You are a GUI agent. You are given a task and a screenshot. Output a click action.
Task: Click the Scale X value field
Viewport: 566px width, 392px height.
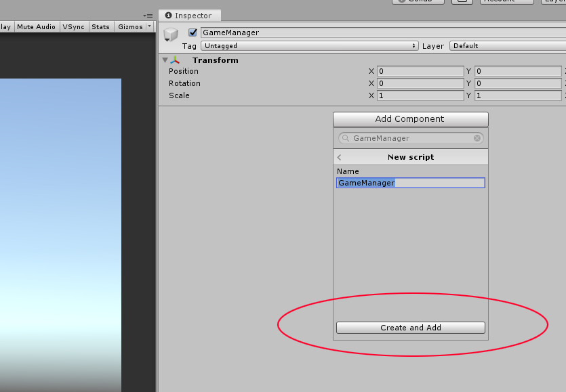click(x=420, y=95)
